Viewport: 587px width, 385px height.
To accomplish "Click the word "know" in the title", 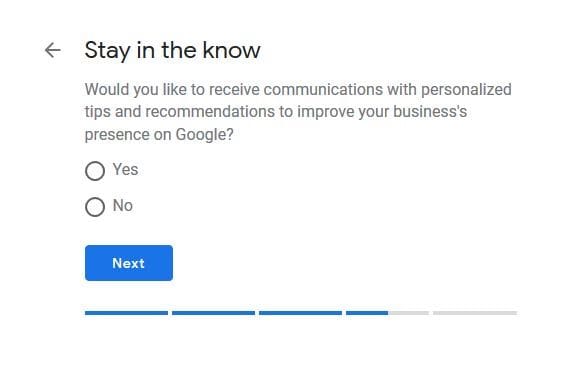I will coord(231,50).
